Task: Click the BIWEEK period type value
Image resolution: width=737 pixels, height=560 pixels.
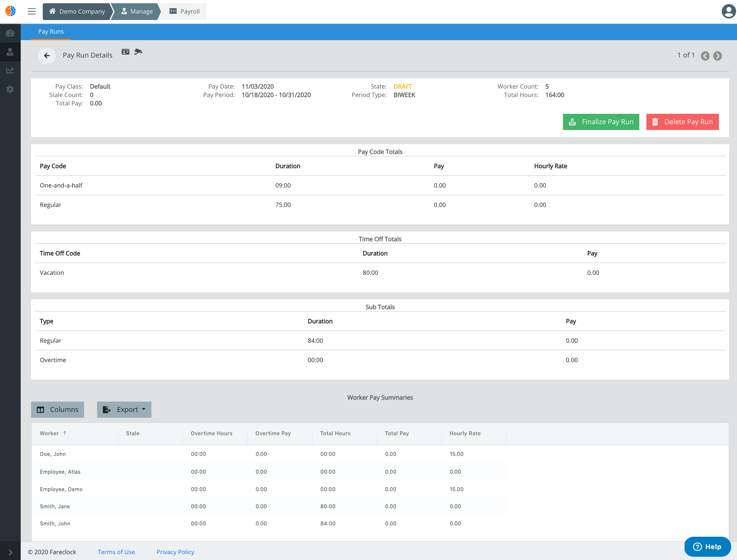Action: [404, 95]
